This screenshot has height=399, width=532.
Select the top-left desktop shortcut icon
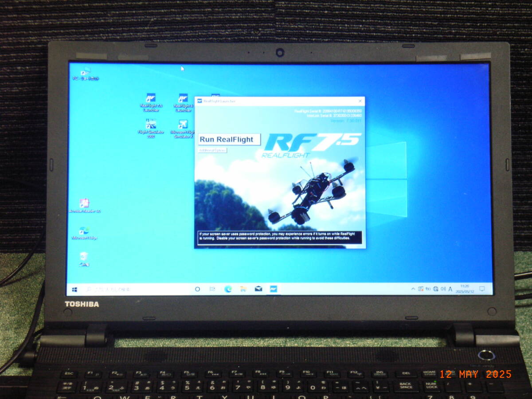click(x=86, y=74)
